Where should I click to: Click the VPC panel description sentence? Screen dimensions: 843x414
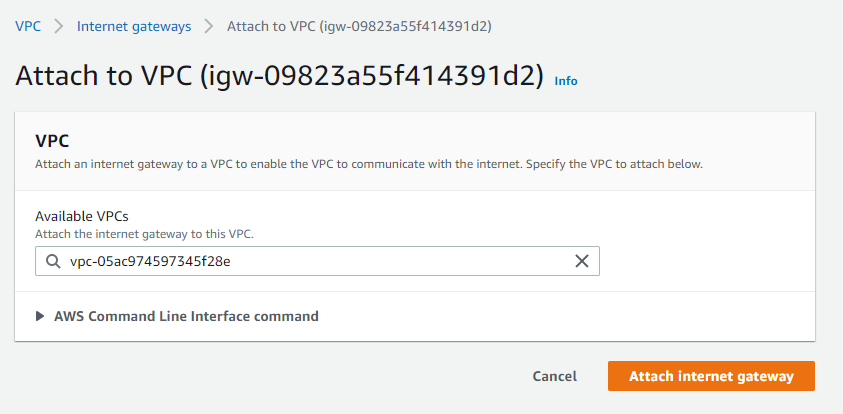(369, 165)
